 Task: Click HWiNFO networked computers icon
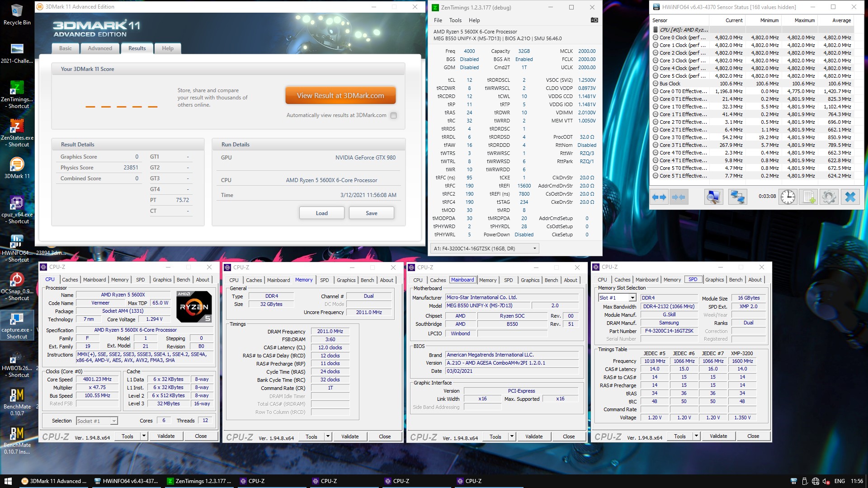738,197
